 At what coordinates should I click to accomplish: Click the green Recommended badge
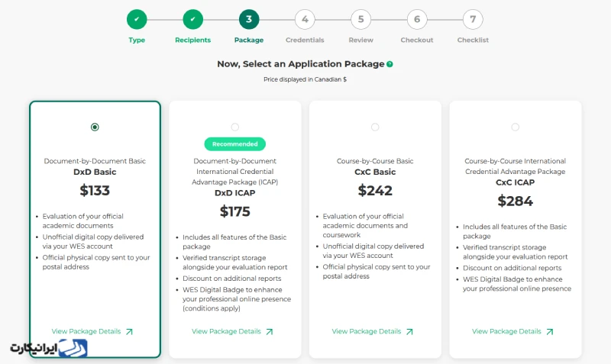[x=235, y=144]
